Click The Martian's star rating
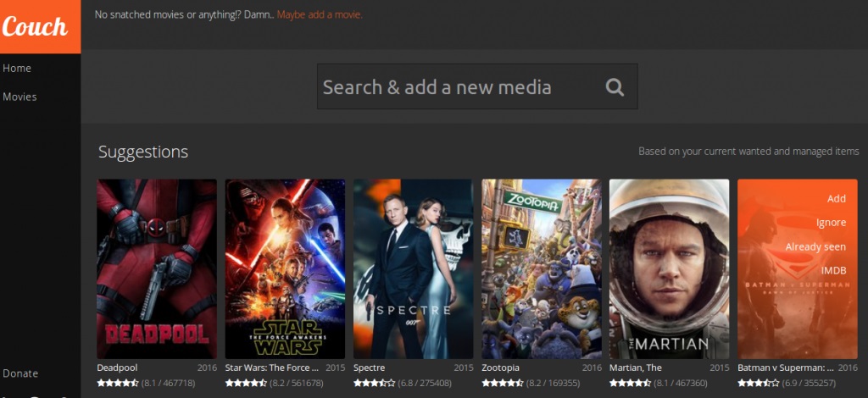This screenshot has height=398, width=868. (631, 383)
